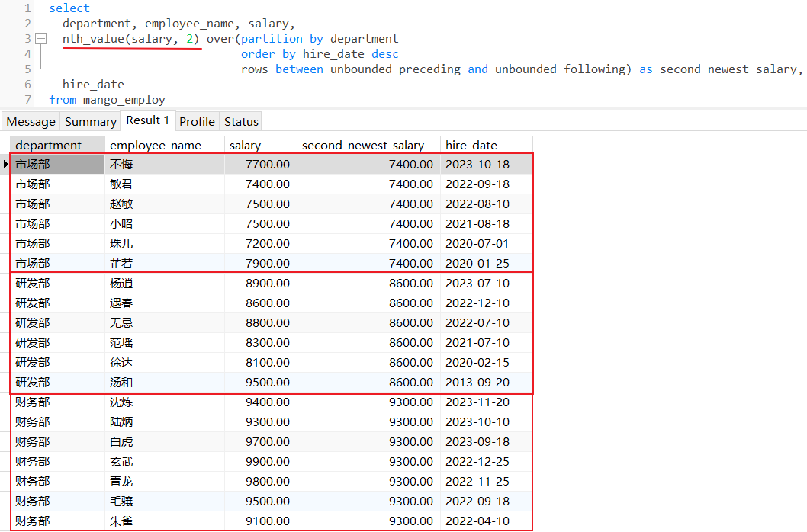Place cursor on nth_value in line 3
The image size is (807, 532).
tap(93, 39)
